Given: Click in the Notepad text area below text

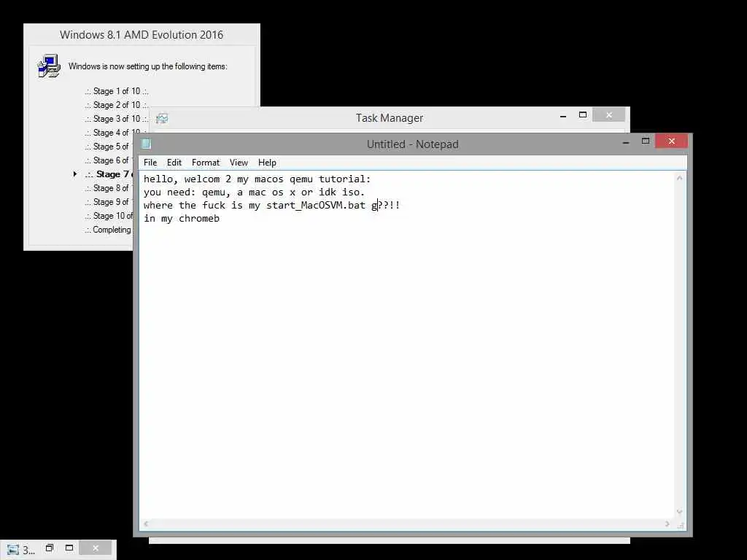Looking at the screenshot, I should 407,371.
